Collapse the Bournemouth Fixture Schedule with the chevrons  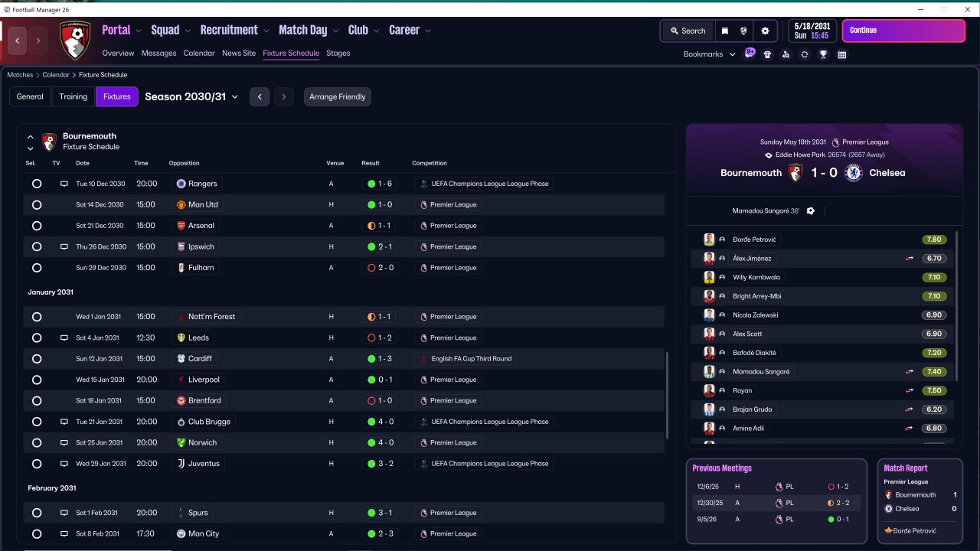pos(31,142)
